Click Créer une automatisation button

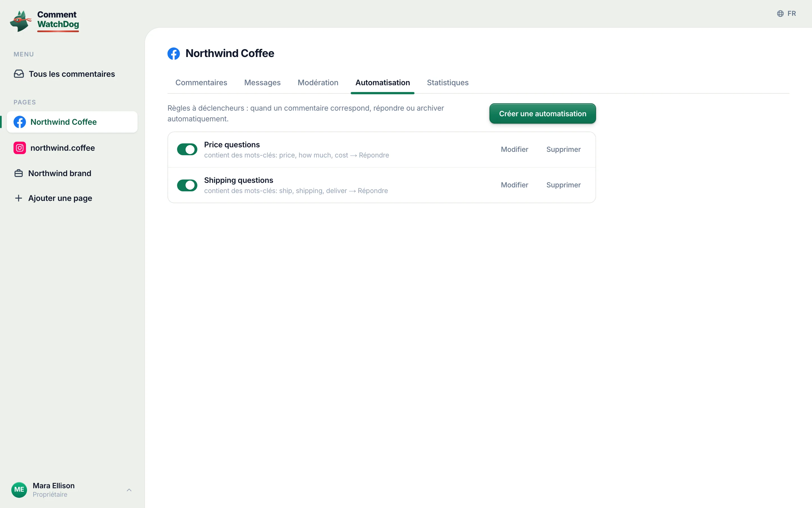click(x=542, y=113)
